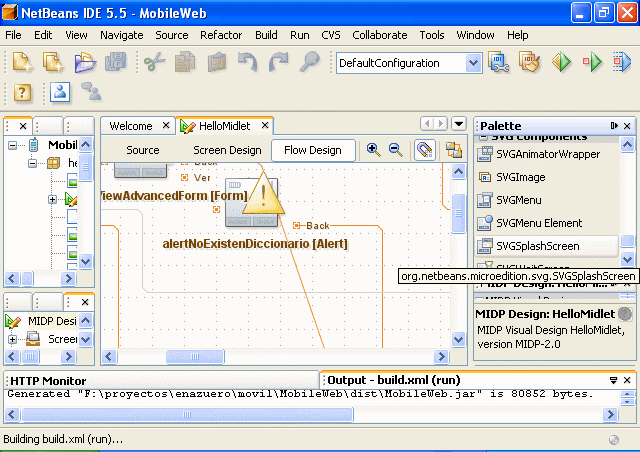The image size is (640, 452).
Task: Click the Cut scissors icon
Action: point(155,62)
